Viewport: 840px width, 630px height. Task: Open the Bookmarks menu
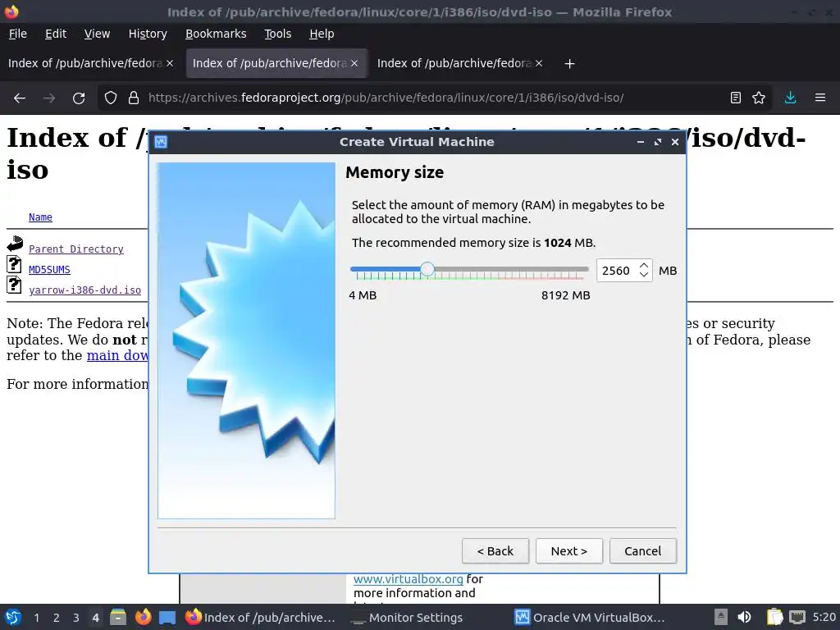pyautogui.click(x=216, y=34)
